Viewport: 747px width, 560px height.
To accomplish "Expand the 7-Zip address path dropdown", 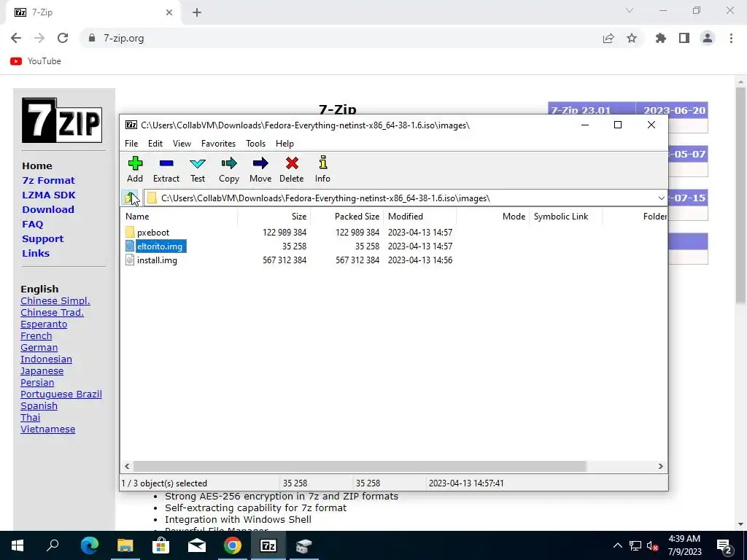I will 661,198.
